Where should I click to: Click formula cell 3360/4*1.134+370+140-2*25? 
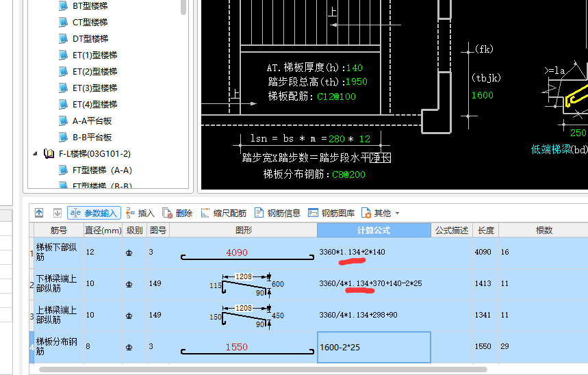tap(374, 284)
